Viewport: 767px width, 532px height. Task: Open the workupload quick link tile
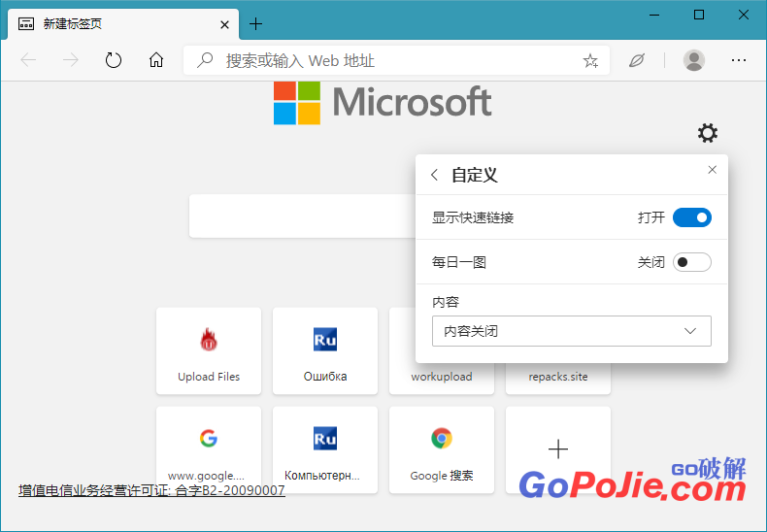[441, 377]
